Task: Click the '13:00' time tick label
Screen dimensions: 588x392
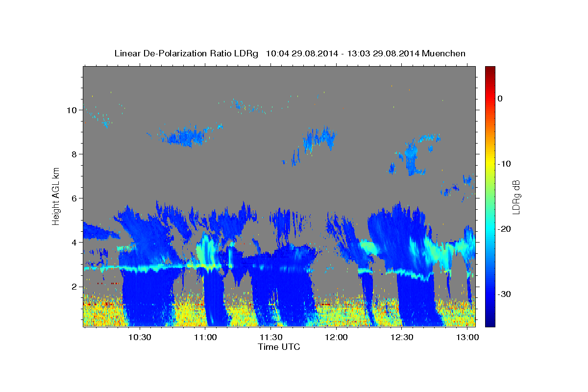Action: (468, 338)
